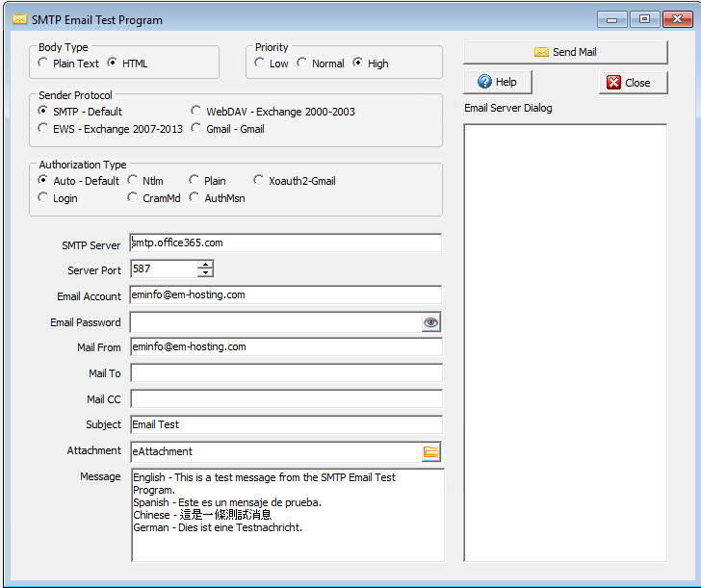
Task: Click into the Email Account field
Action: point(286,294)
